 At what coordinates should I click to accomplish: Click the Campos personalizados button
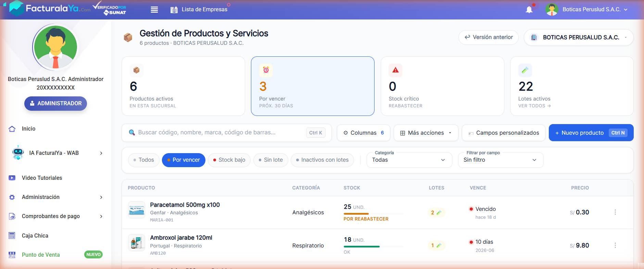coord(503,133)
